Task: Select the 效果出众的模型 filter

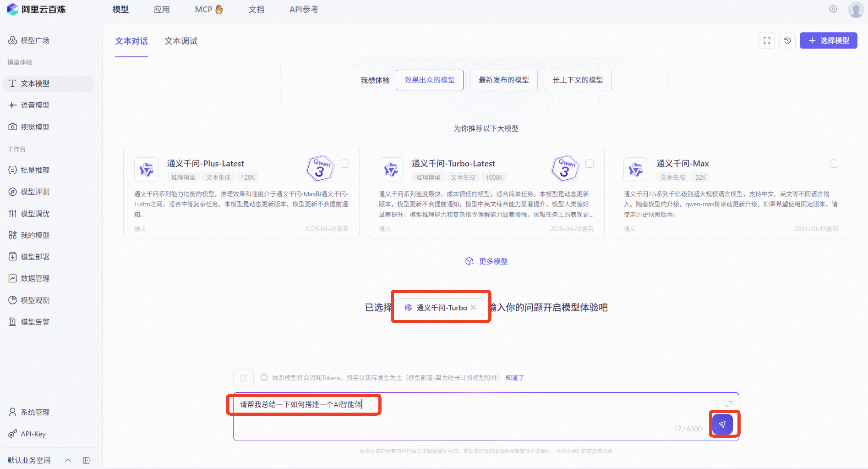Action: coord(430,80)
